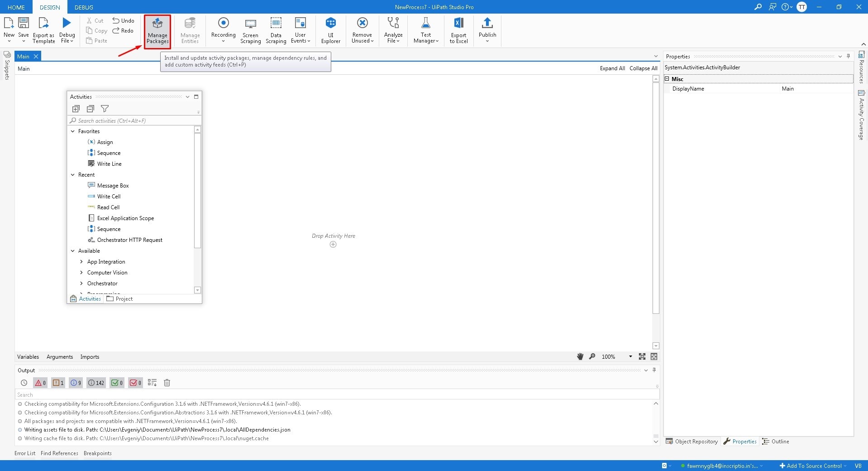This screenshot has width=868, height=471.
Task: Toggle failed tests filter in Output
Action: point(135,383)
